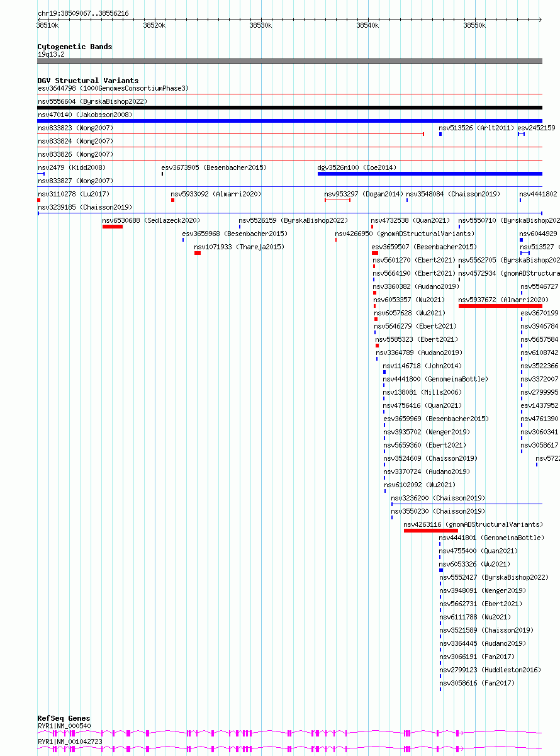Open nsv4263116 (gnomADStructuralVariants) label

[x=473, y=524]
